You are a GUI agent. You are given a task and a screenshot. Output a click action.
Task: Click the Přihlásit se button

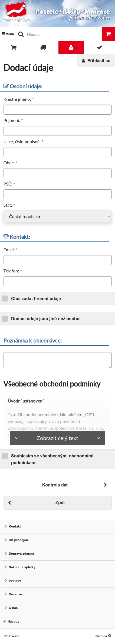96,61
